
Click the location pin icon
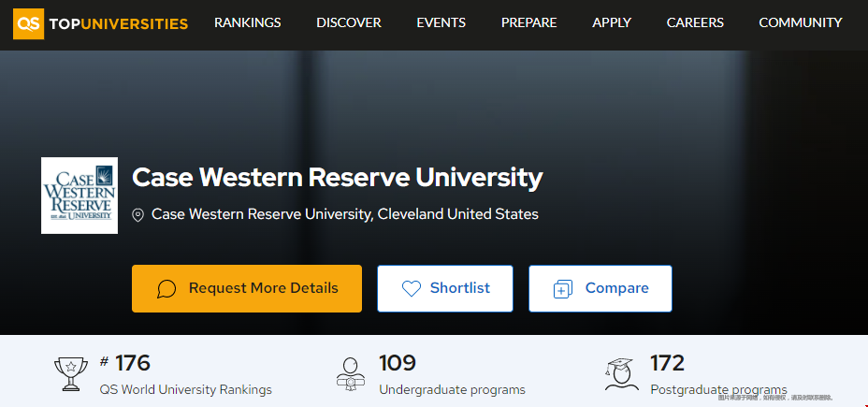(137, 215)
